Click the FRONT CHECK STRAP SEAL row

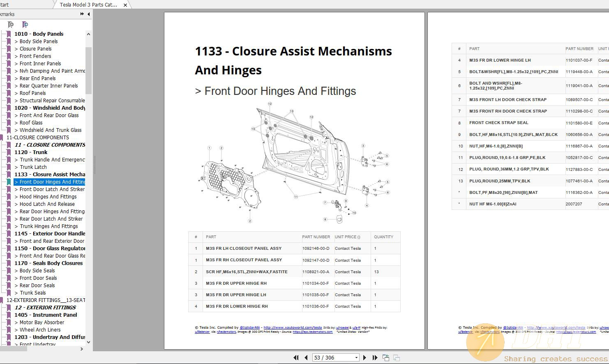pos(530,123)
